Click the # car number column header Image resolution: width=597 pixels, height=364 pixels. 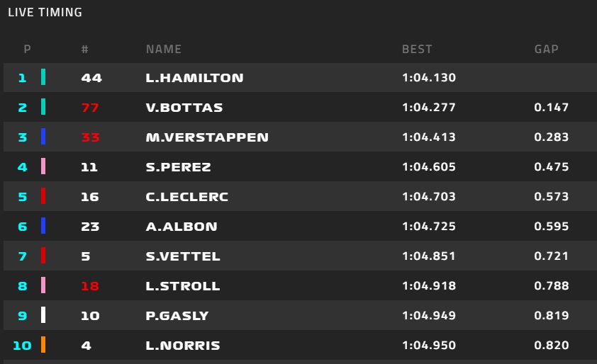point(85,50)
